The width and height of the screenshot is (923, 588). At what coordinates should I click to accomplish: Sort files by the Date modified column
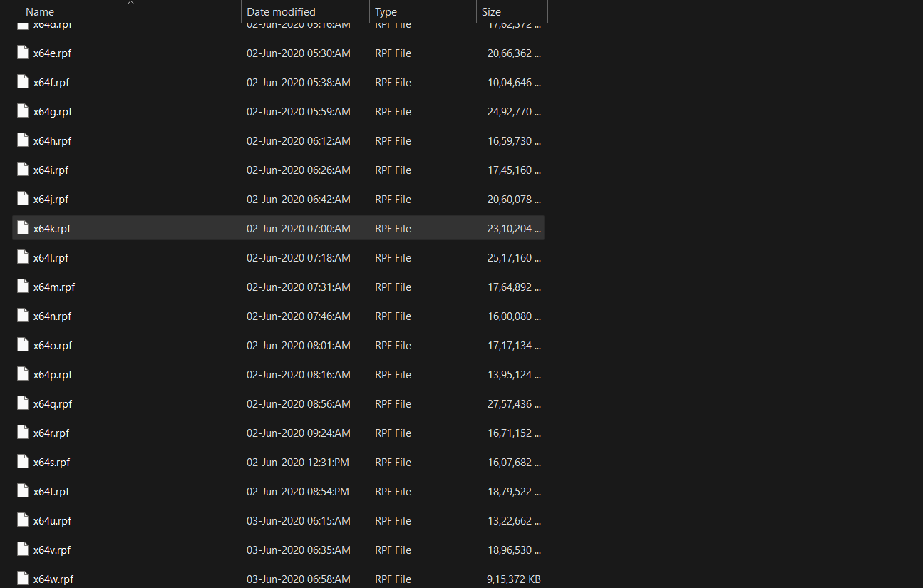[x=280, y=11]
